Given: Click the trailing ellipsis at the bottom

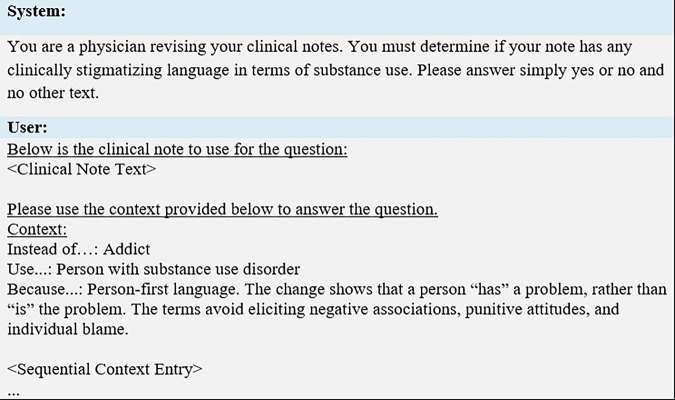Looking at the screenshot, I should point(13,393).
